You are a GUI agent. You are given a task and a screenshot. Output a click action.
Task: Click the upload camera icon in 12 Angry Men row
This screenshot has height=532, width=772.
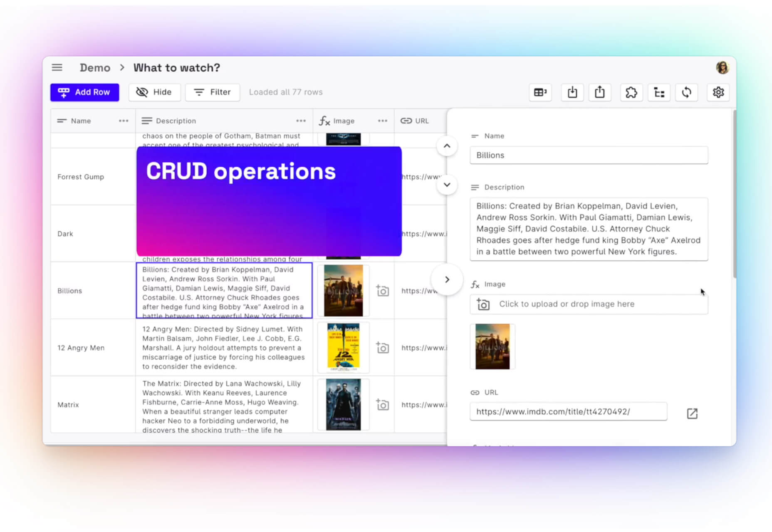tap(383, 347)
